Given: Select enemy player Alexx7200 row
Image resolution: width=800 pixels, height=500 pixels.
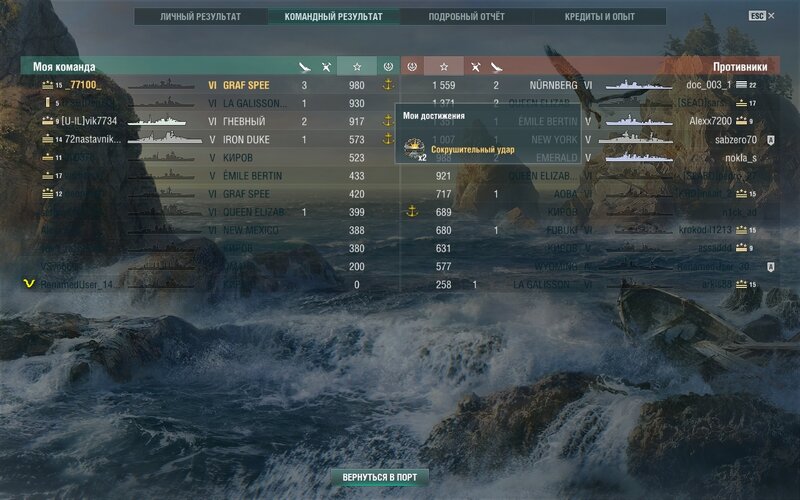Looking at the screenshot, I should (x=590, y=121).
